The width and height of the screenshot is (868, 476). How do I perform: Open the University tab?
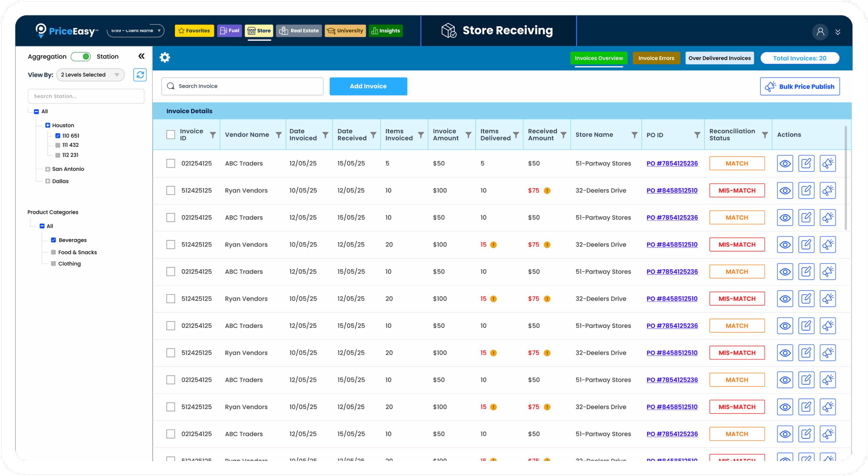[345, 31]
